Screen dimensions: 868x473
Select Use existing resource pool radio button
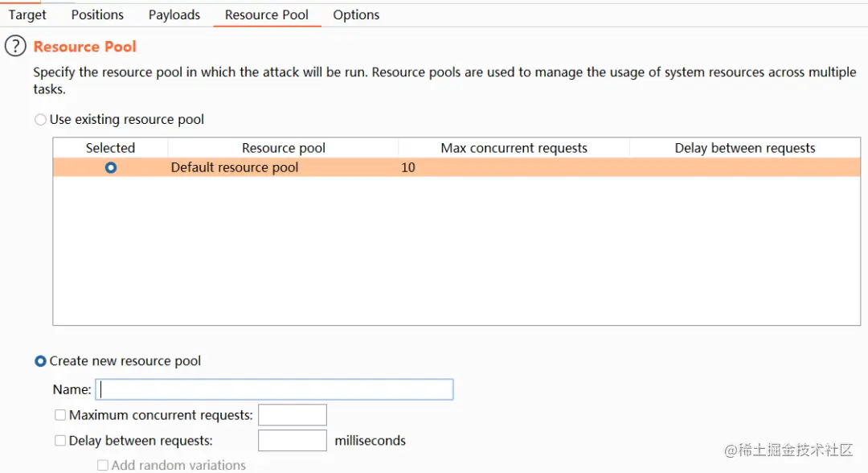point(40,120)
